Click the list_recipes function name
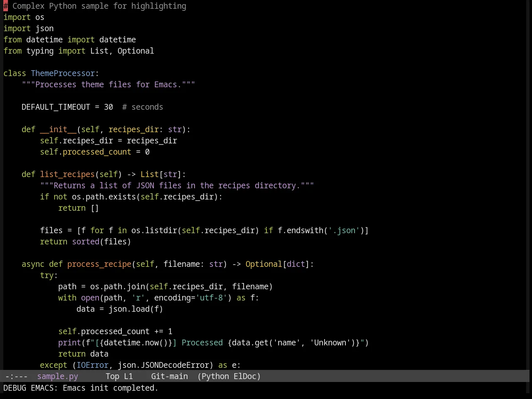This screenshot has height=399, width=532. (67, 174)
